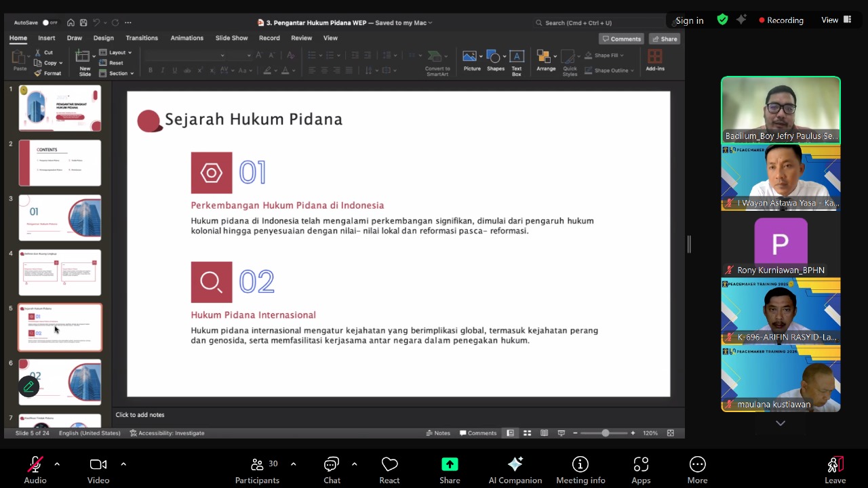The height and width of the screenshot is (488, 868).
Task: Select slide 3 thumbnail in the panel
Action: 60,218
